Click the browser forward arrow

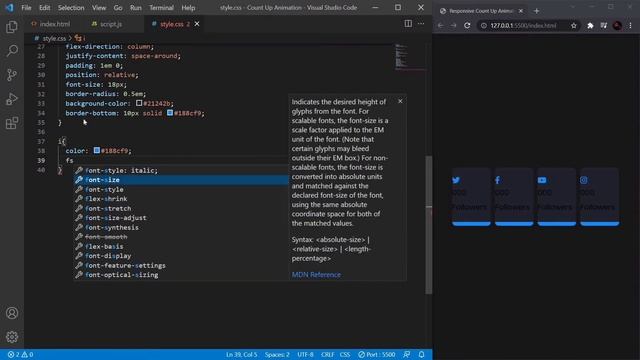click(x=453, y=25)
